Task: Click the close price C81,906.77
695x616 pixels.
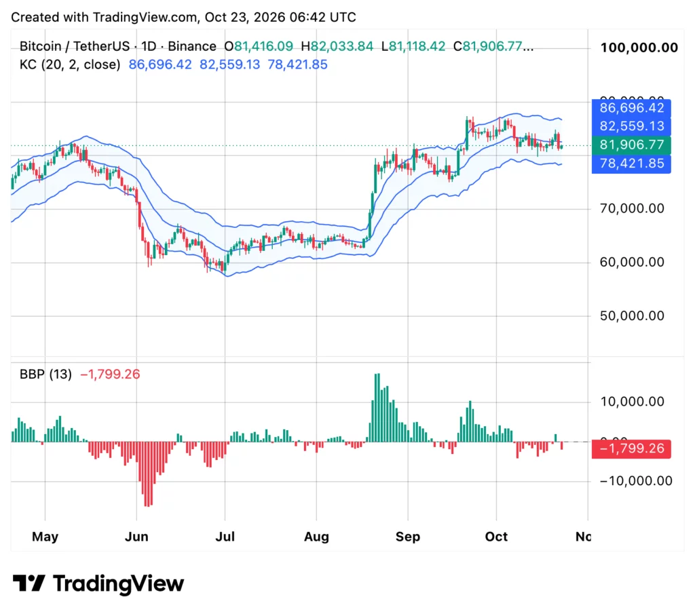Action: 493,46
